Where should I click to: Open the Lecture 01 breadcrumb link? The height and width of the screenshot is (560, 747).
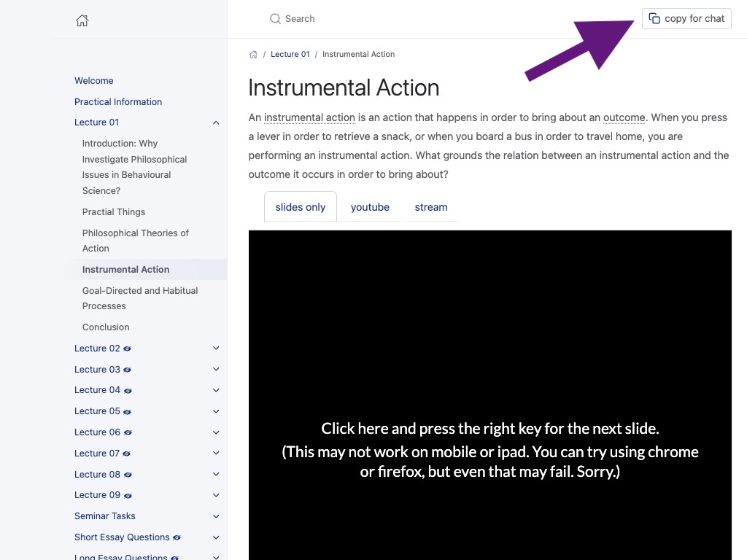[290, 55]
